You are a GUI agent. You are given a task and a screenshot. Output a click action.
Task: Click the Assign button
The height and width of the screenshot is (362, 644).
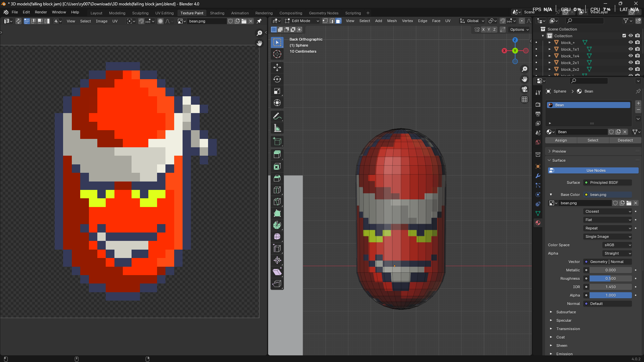[561, 140]
